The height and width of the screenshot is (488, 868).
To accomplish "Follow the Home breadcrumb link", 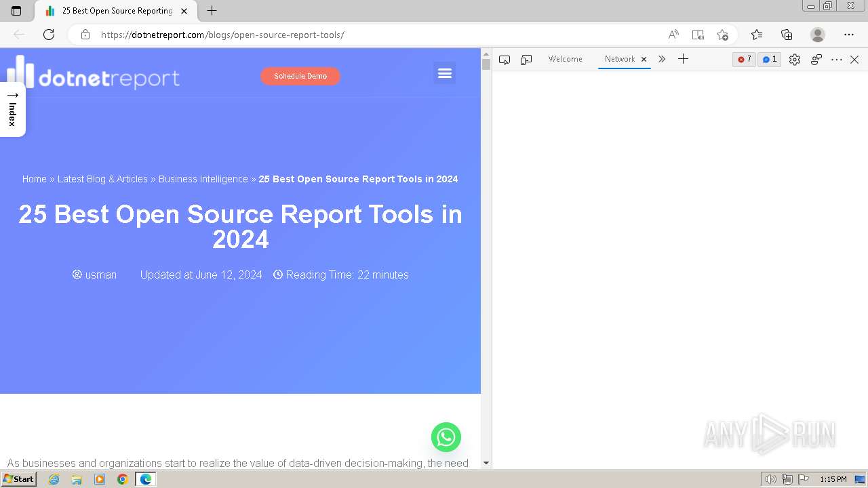I will pos(34,179).
